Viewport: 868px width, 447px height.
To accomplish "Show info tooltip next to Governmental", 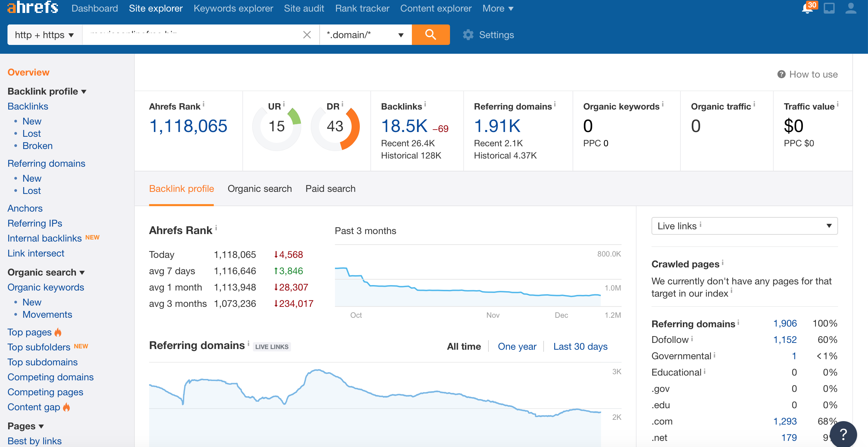I will [714, 354].
